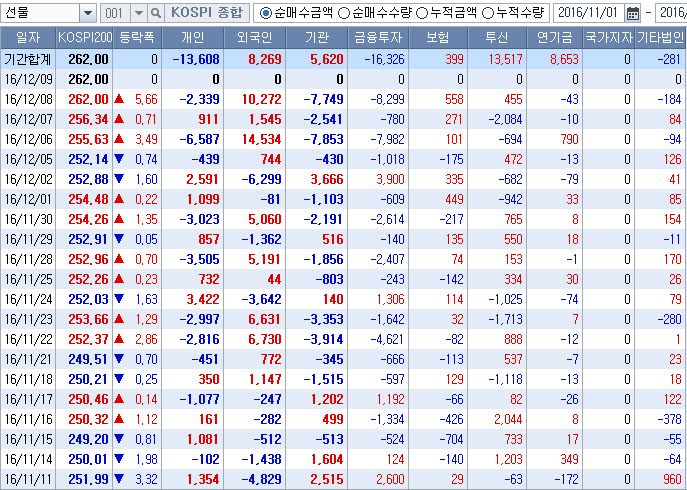
Task: Click the 기관 column header
Action: click(x=316, y=38)
